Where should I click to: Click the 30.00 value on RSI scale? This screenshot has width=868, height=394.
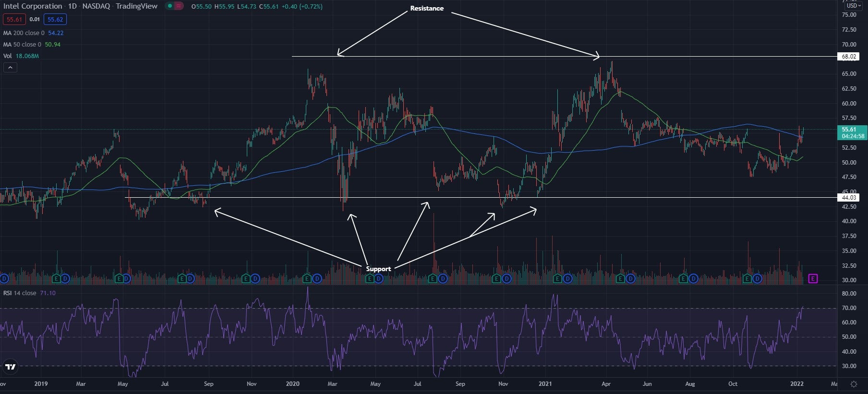[849, 366]
